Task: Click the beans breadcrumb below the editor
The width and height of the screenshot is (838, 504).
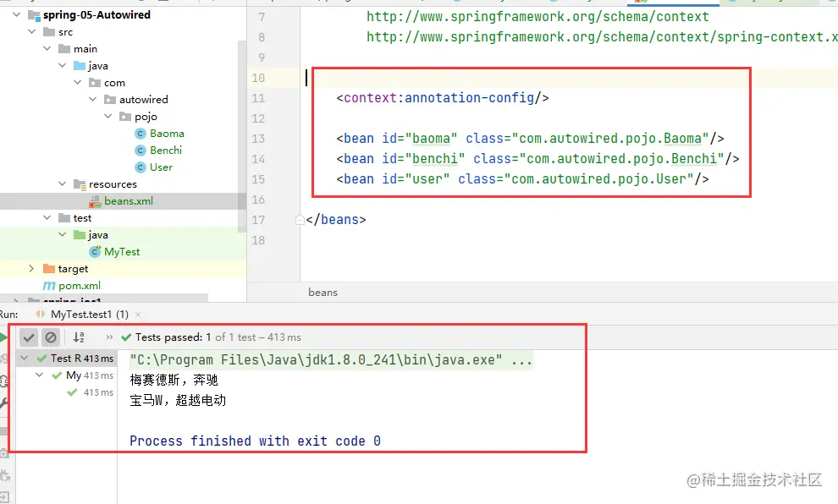Action: 323,293
